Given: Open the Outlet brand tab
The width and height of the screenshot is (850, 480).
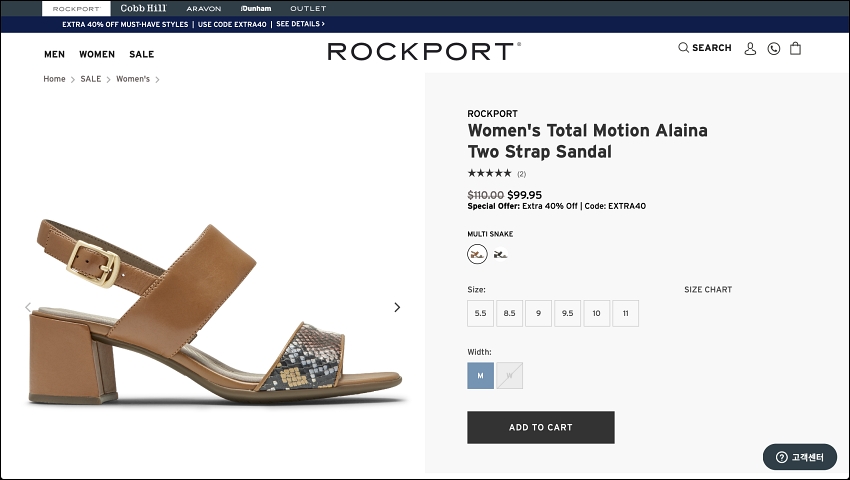Looking at the screenshot, I should click(x=308, y=9).
